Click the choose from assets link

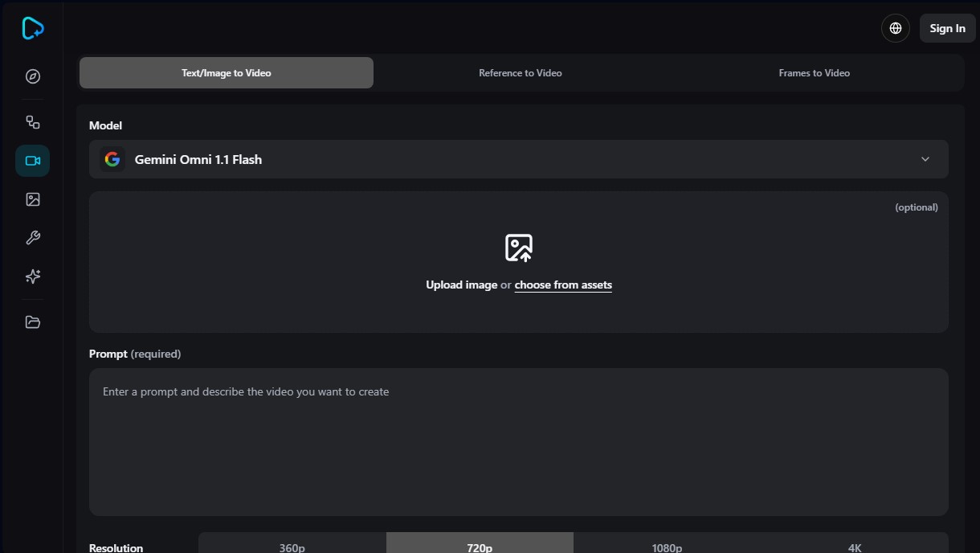[x=563, y=285]
